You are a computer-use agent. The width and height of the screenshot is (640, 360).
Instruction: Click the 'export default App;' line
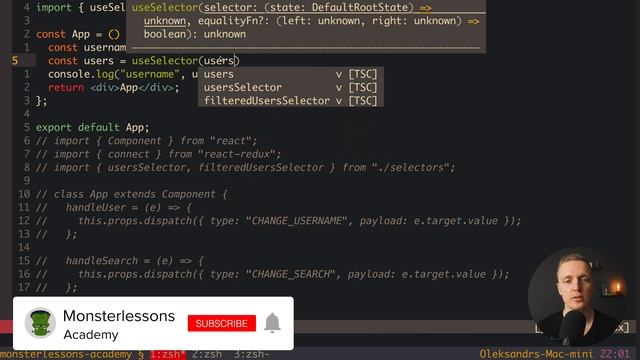click(93, 127)
